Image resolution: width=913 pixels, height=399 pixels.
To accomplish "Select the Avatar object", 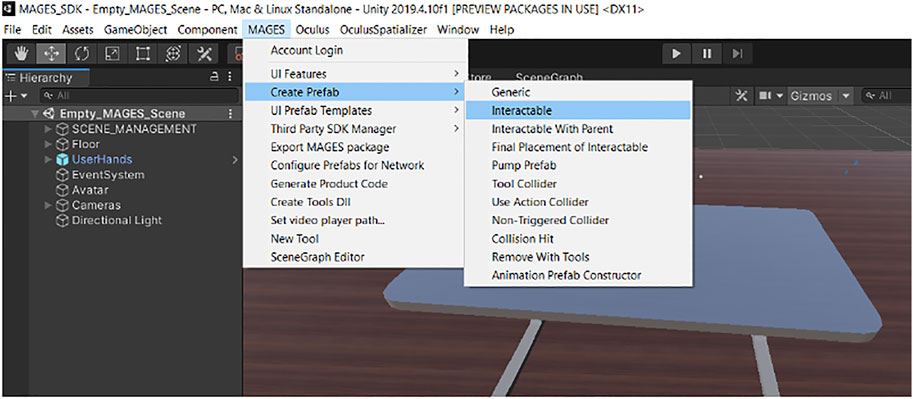I will (x=90, y=190).
